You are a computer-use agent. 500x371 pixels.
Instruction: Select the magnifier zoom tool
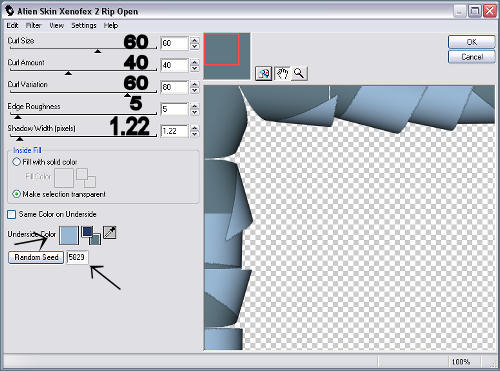[299, 73]
